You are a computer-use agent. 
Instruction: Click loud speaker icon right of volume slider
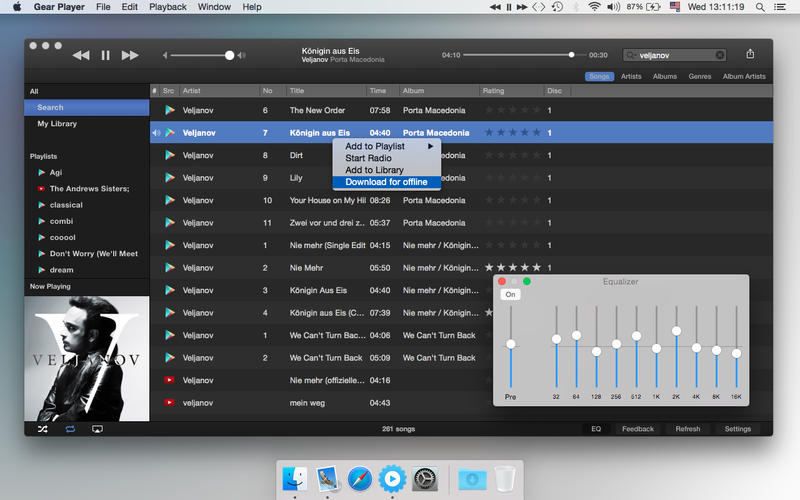(x=242, y=55)
